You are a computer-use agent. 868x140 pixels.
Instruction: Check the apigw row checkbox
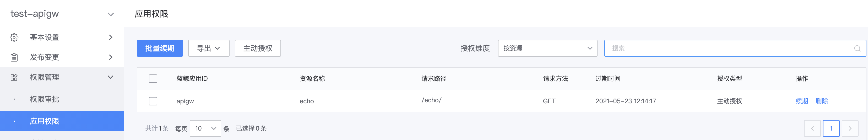pos(153,101)
